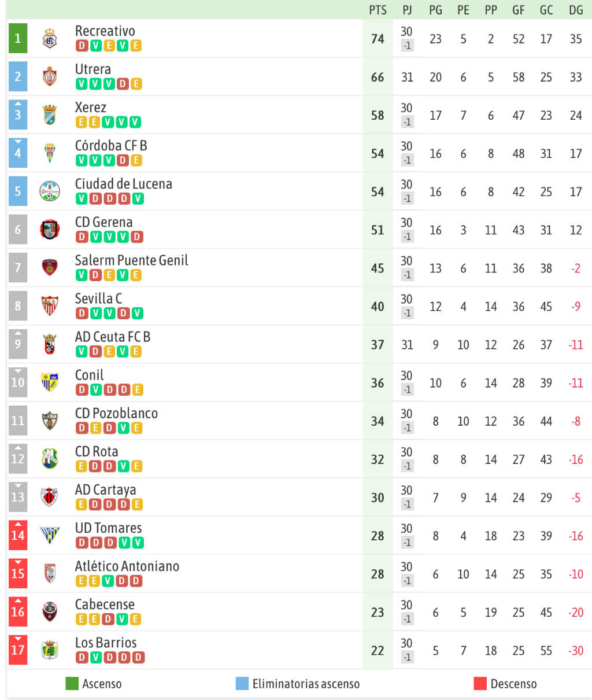This screenshot has height=700, width=592.
Task: Click the Recreativo club crest
Action: pos(50,39)
